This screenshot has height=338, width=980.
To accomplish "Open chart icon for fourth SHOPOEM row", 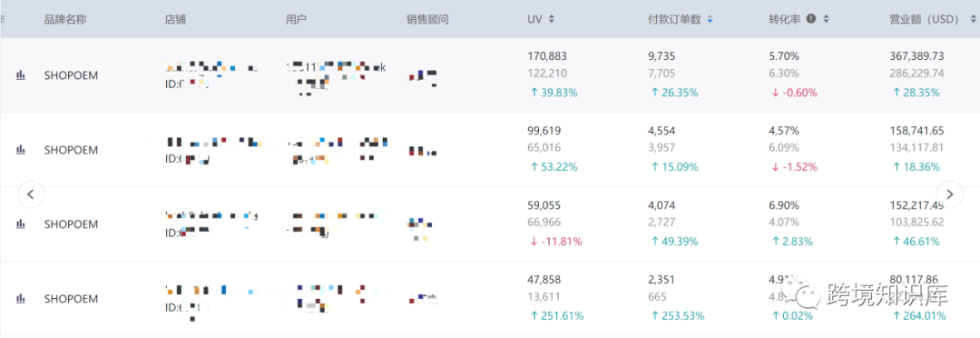I will pos(21,299).
